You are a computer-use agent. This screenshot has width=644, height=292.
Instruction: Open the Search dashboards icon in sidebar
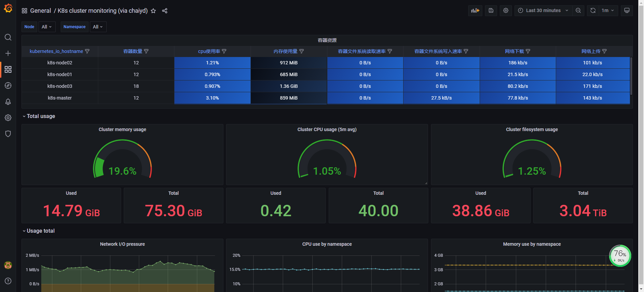click(8, 37)
